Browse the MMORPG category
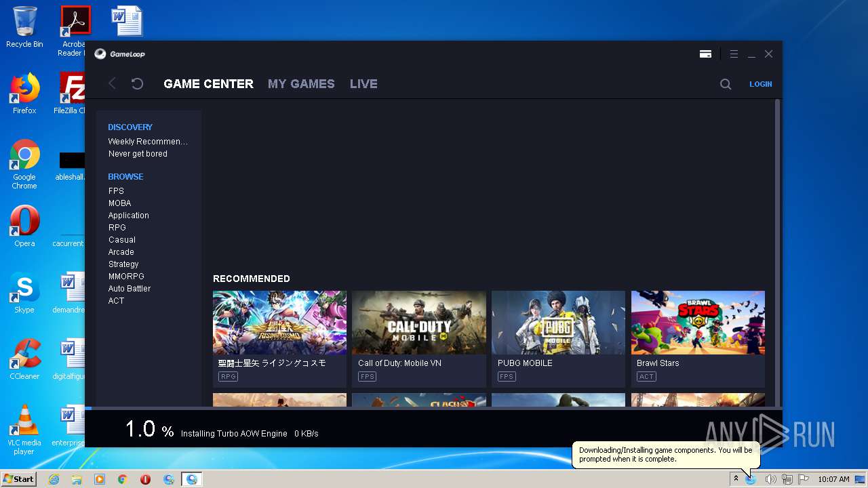The height and width of the screenshot is (488, 868). (x=126, y=277)
